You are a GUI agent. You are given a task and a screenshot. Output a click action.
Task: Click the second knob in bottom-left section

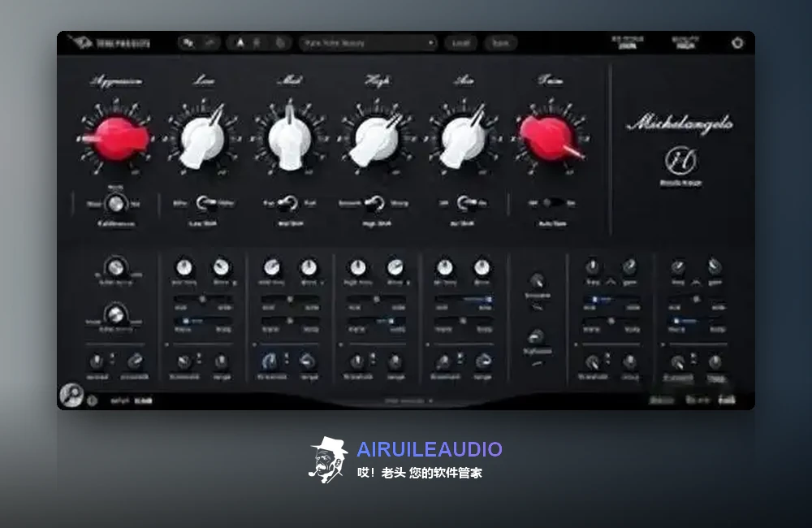[115, 314]
